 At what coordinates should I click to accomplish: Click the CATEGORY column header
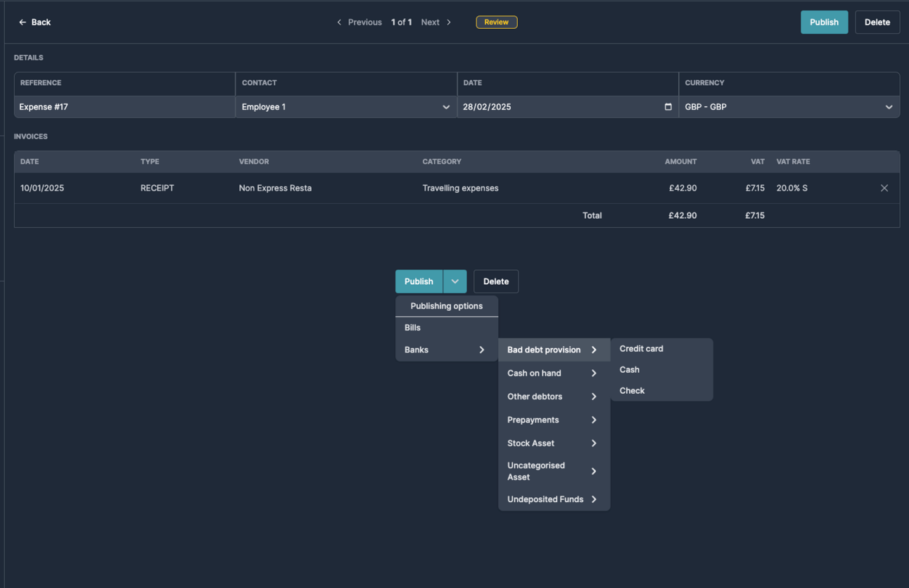442,162
